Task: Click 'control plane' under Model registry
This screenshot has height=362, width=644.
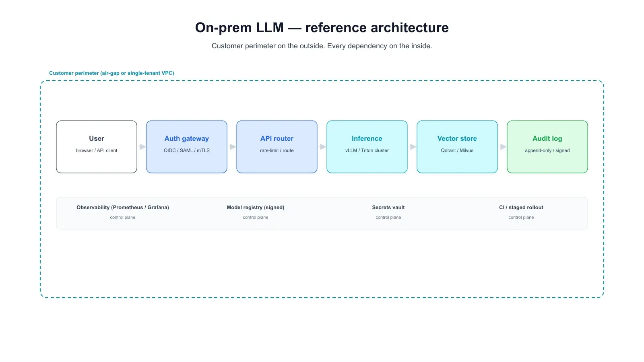Action: (256, 217)
